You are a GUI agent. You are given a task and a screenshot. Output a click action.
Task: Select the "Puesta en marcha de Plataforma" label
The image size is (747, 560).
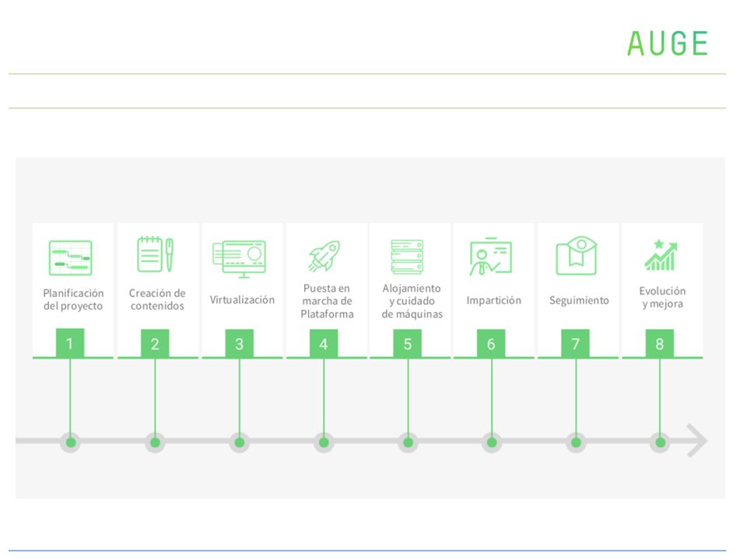tap(327, 301)
